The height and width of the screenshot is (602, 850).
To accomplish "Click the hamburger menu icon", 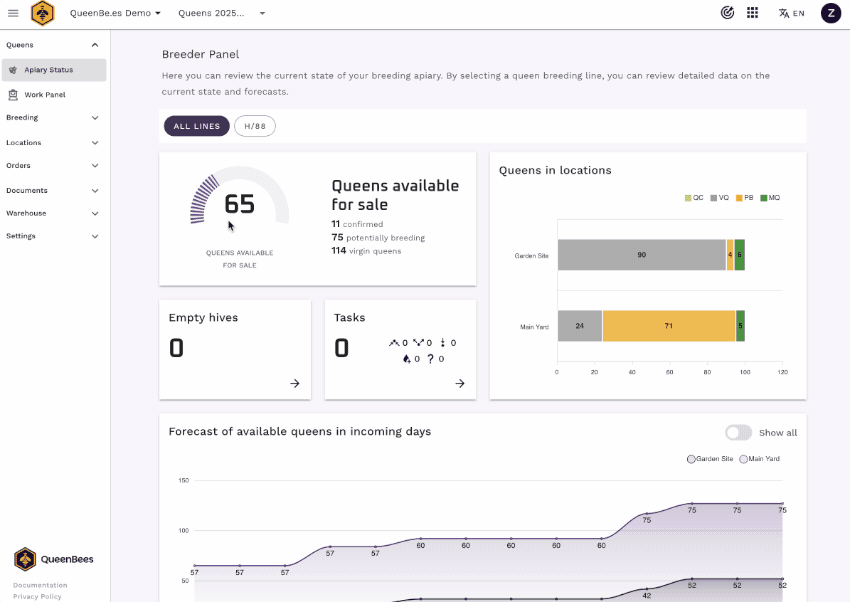I will point(13,13).
